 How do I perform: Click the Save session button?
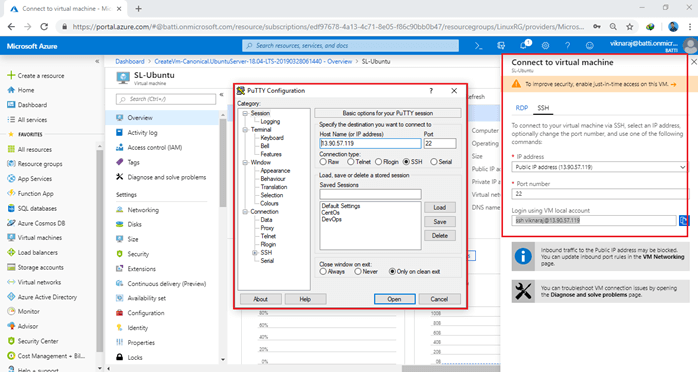pyautogui.click(x=440, y=222)
